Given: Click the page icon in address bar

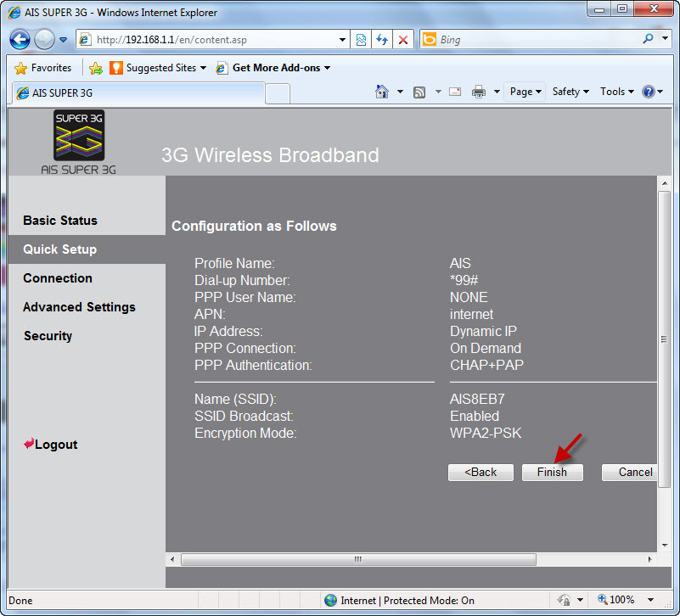Looking at the screenshot, I should [85, 40].
